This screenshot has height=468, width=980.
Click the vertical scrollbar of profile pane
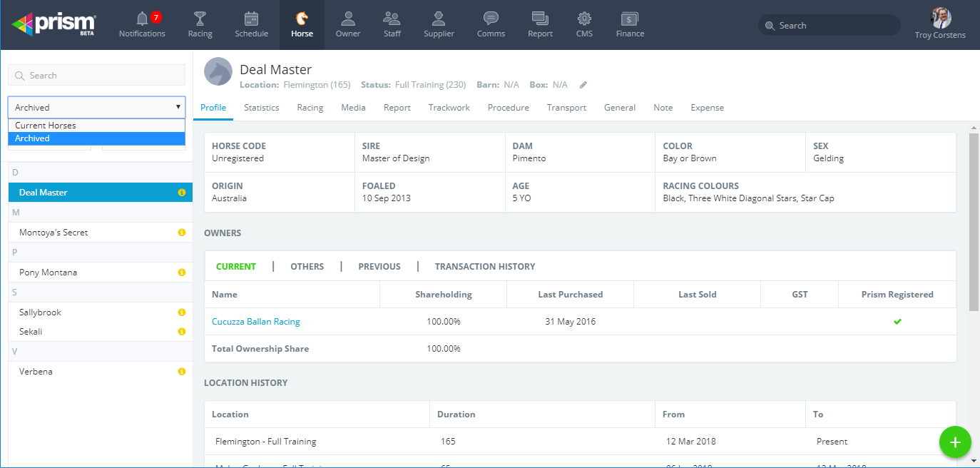[974, 221]
